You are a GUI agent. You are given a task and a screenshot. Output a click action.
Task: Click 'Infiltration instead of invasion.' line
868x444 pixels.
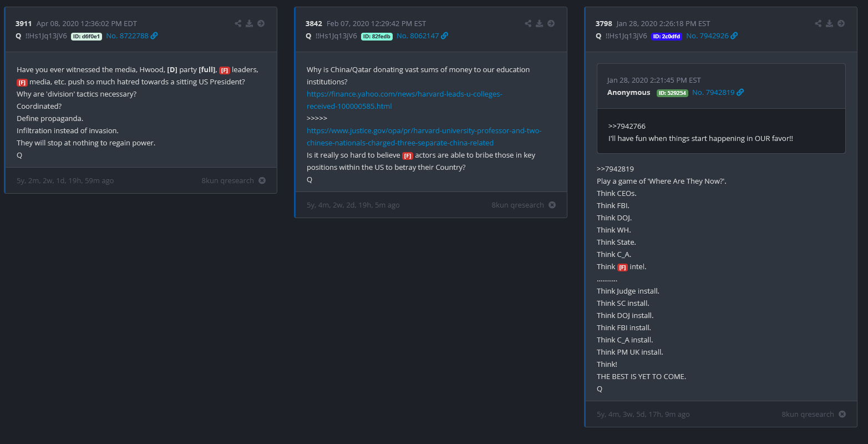point(68,130)
